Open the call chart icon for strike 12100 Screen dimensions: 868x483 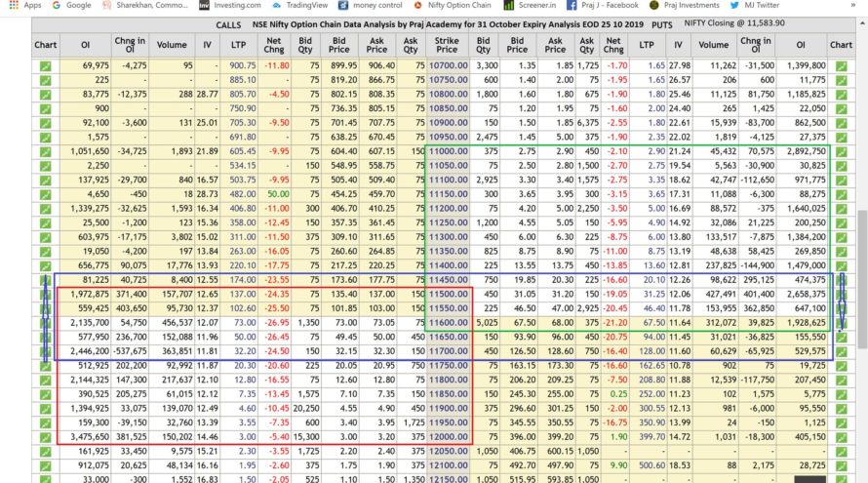46,465
